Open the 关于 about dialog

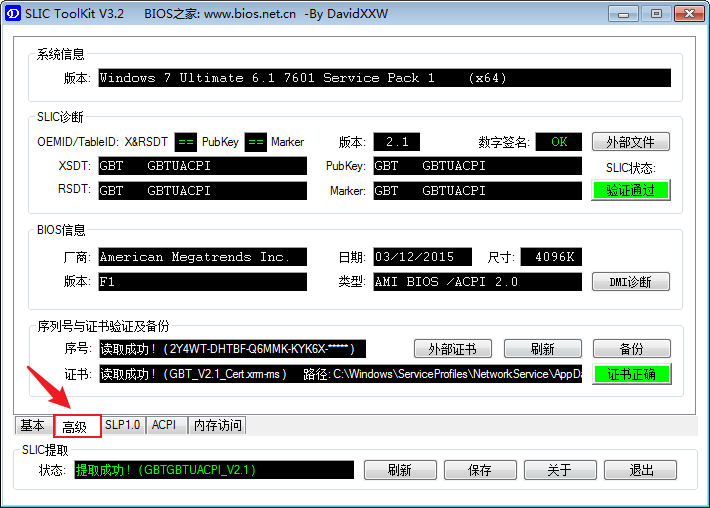pyautogui.click(x=559, y=470)
